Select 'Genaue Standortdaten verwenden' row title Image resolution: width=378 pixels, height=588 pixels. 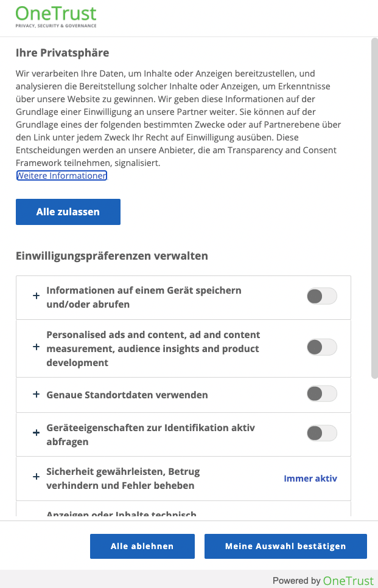127,395
